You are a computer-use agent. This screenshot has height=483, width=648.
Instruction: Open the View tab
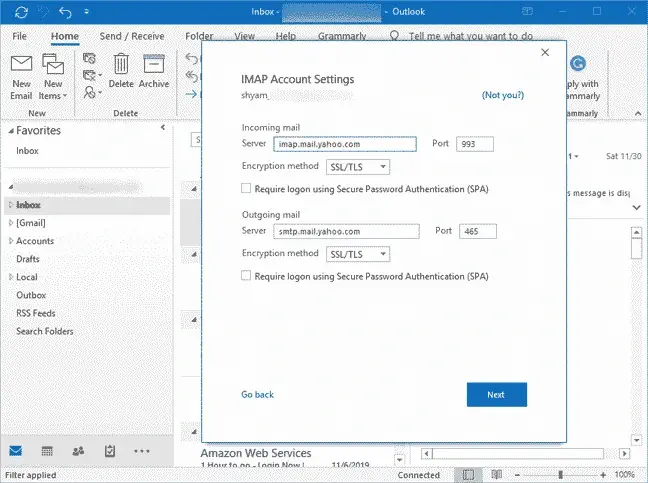(245, 36)
